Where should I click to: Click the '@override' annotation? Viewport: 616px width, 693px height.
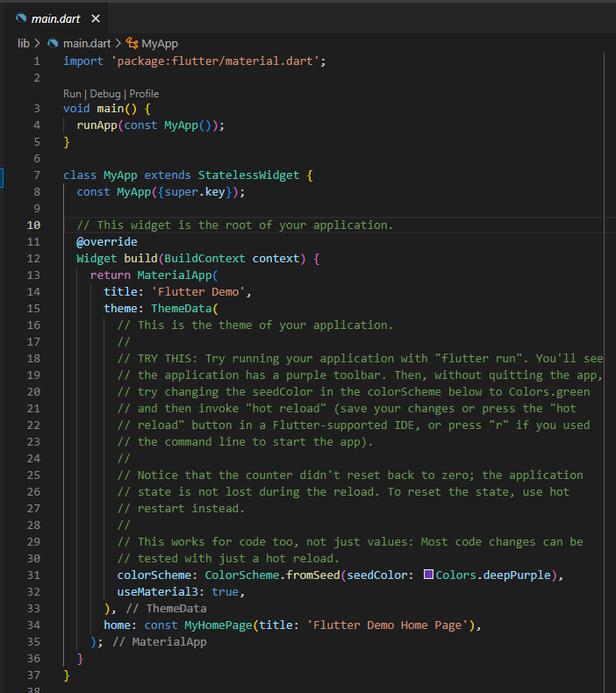click(x=106, y=242)
